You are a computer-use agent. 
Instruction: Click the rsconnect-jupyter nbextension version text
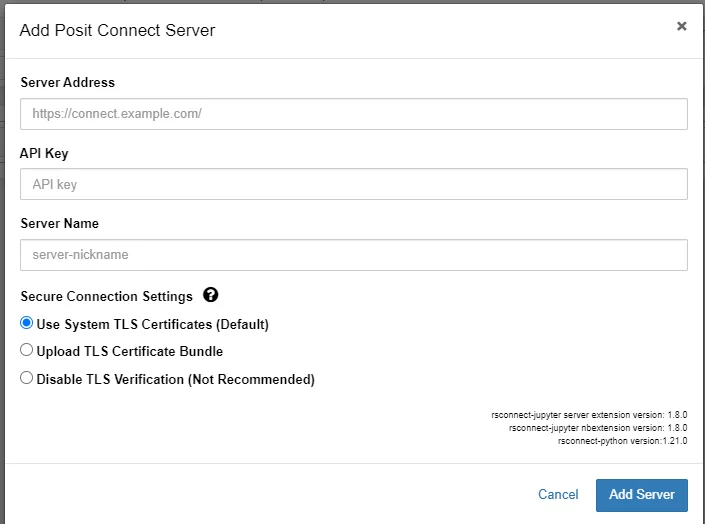pos(597,427)
